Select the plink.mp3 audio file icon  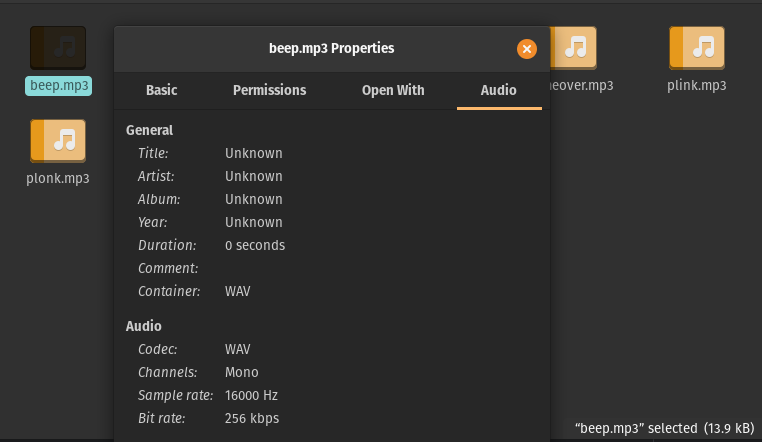coord(697,47)
